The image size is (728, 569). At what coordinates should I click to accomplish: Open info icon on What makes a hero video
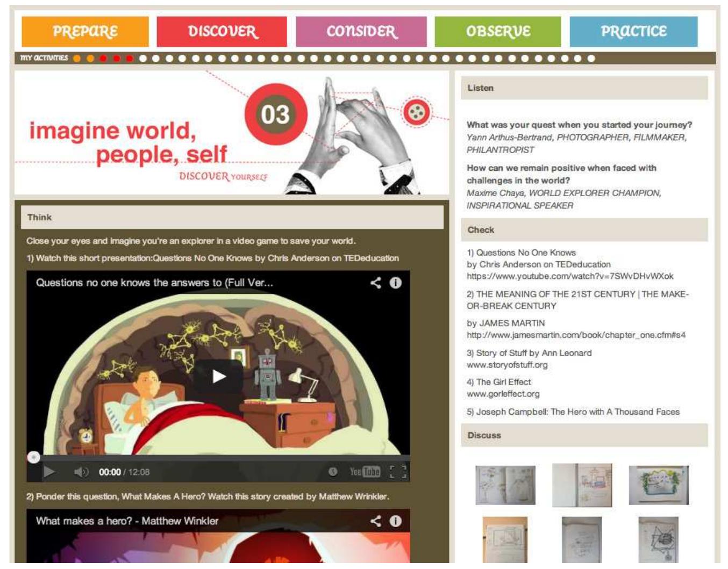coord(396,521)
